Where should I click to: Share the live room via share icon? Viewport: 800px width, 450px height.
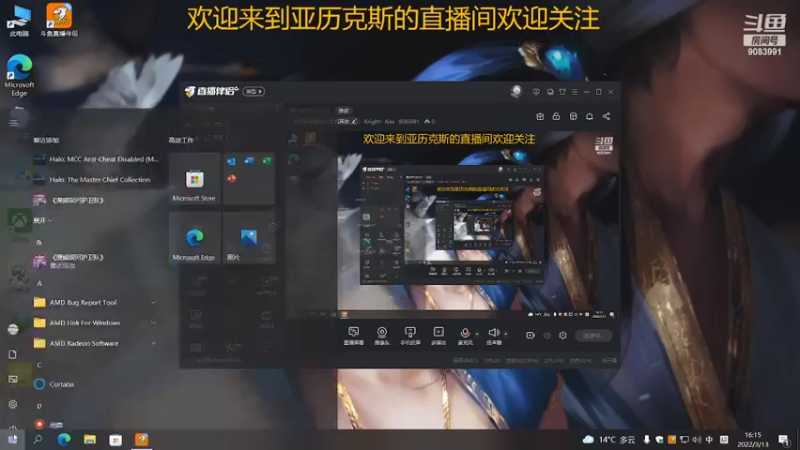point(606,116)
